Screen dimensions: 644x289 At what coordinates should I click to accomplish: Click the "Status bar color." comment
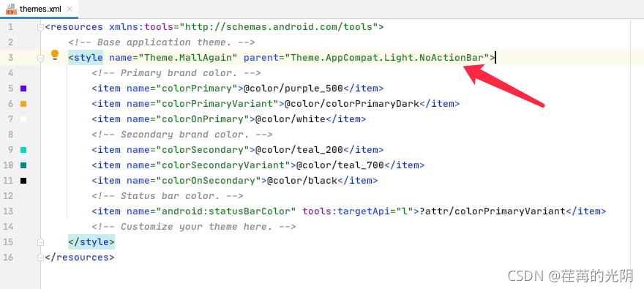click(x=168, y=196)
